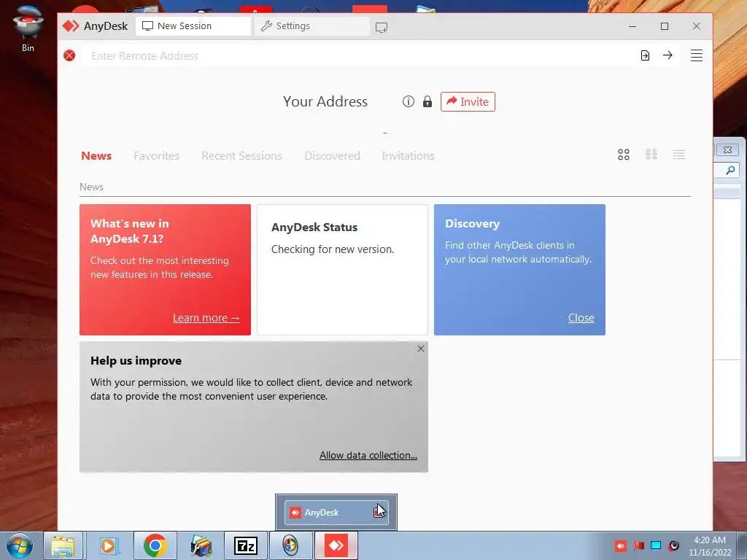747x560 pixels.
Task: Click the Learn more link
Action: point(206,318)
